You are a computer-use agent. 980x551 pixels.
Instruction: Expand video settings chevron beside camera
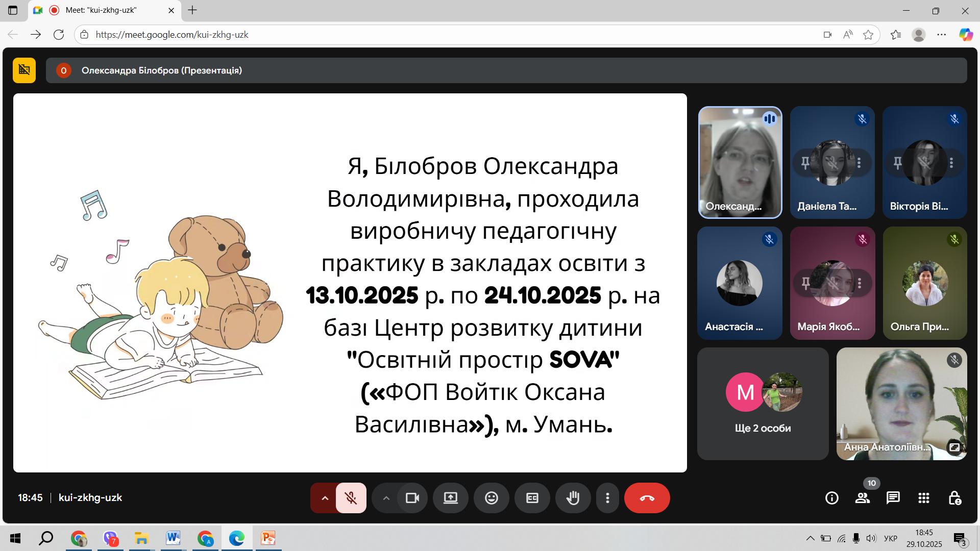point(386,498)
